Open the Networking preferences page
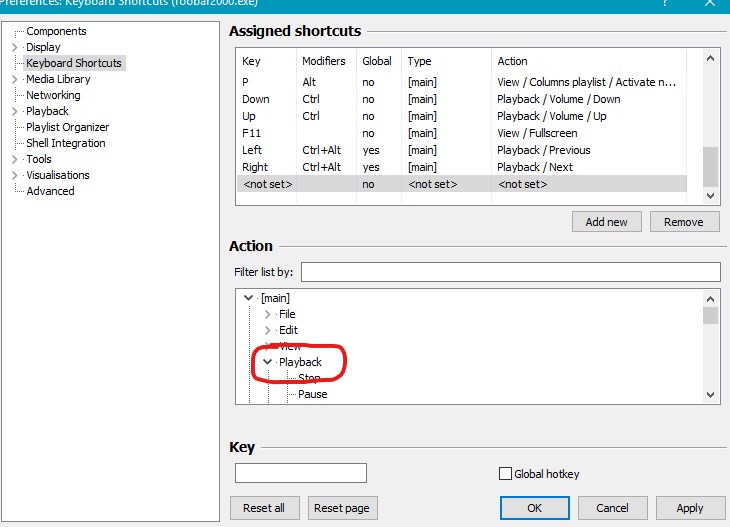Image resolution: width=730 pixels, height=527 pixels. (x=53, y=95)
